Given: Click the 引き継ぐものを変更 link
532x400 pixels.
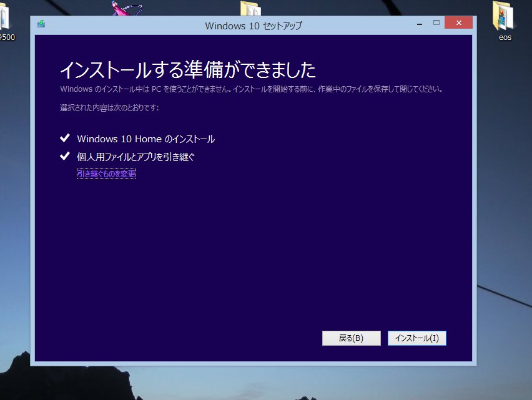Looking at the screenshot, I should [x=106, y=174].
